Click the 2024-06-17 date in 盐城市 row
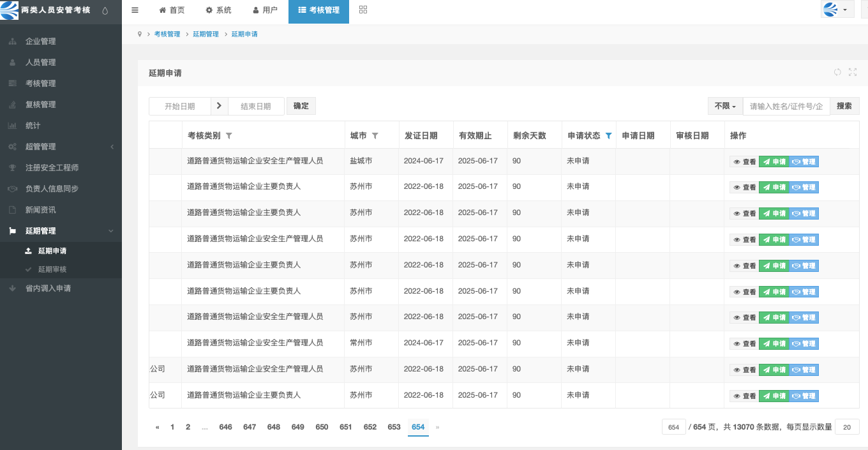This screenshot has height=450, width=868. coord(424,161)
